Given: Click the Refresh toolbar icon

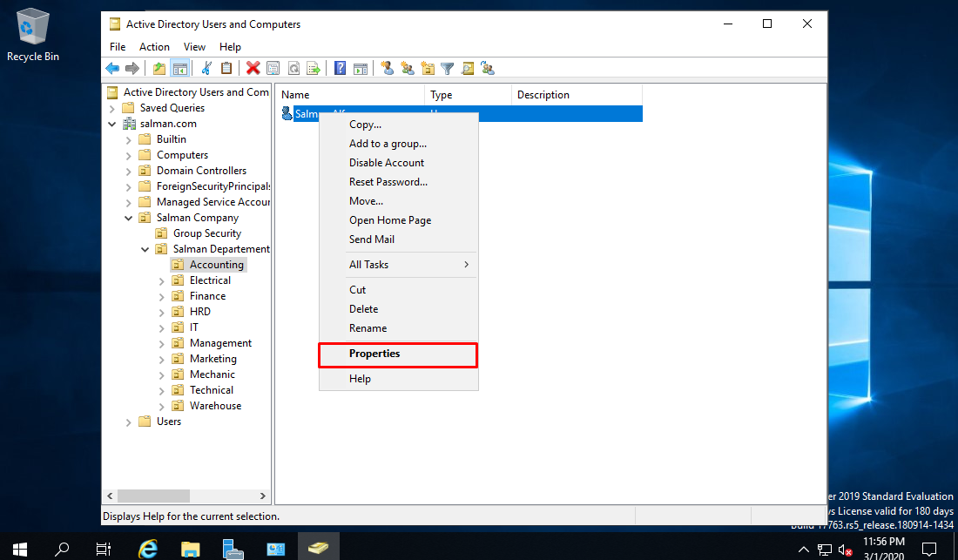Looking at the screenshot, I should [293, 69].
